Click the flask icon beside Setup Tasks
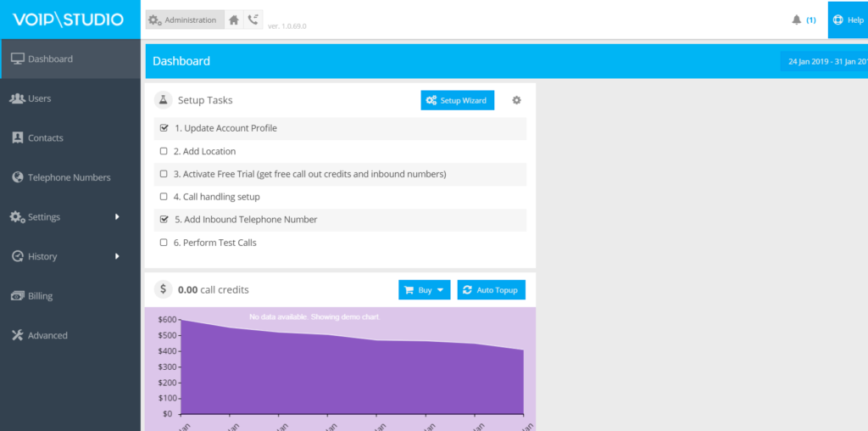The image size is (868, 431). click(x=164, y=100)
